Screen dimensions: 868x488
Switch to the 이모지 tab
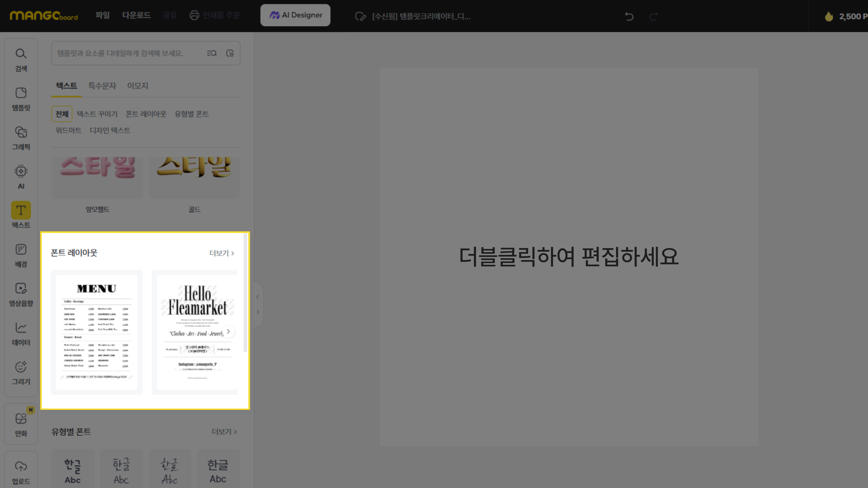point(137,86)
